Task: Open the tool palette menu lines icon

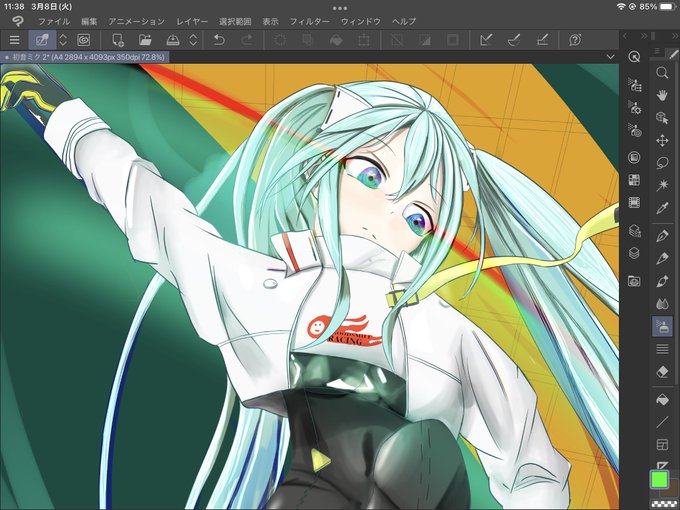Action: [x=657, y=51]
